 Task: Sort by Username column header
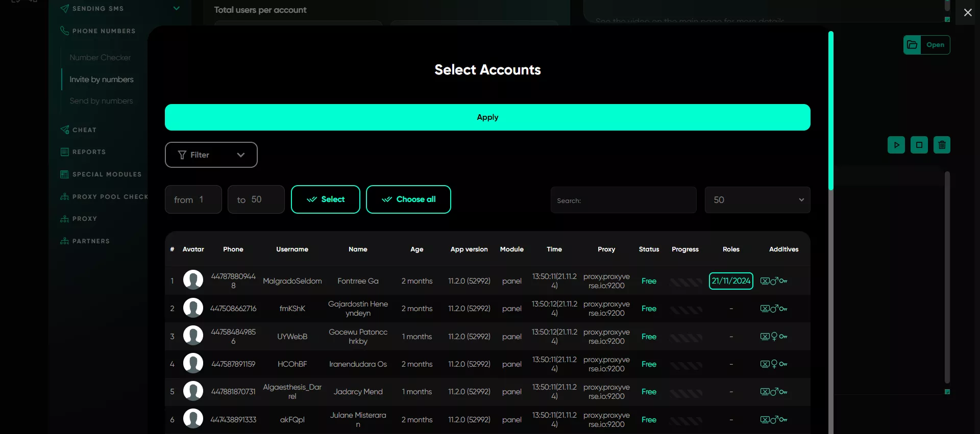coord(292,249)
